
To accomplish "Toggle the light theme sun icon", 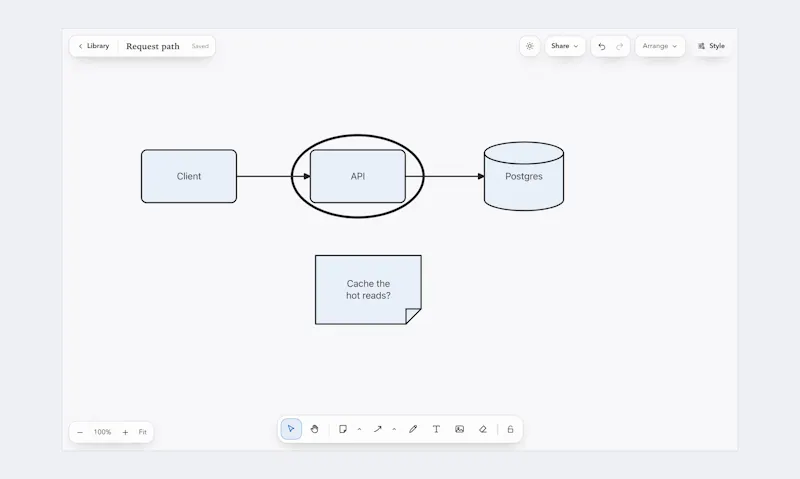I will tap(530, 46).
